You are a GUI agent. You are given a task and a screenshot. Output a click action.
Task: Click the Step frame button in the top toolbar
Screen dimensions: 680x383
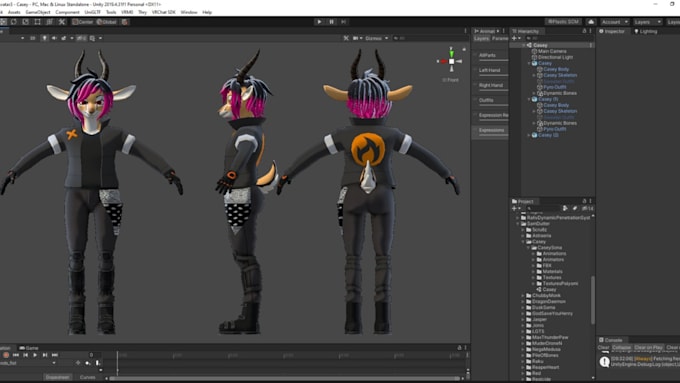343,22
